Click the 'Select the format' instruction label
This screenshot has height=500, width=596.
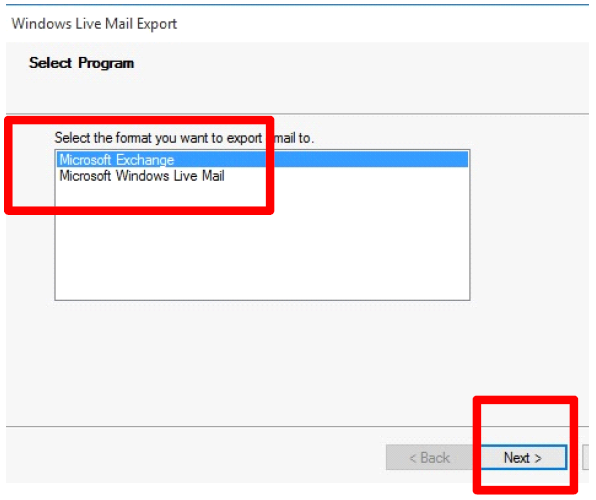coord(184,138)
